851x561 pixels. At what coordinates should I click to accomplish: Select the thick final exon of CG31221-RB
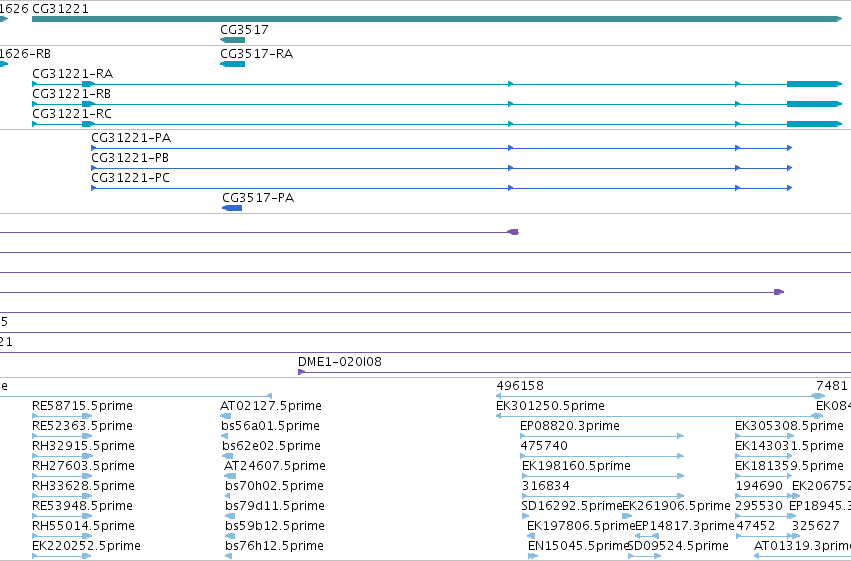(814, 104)
